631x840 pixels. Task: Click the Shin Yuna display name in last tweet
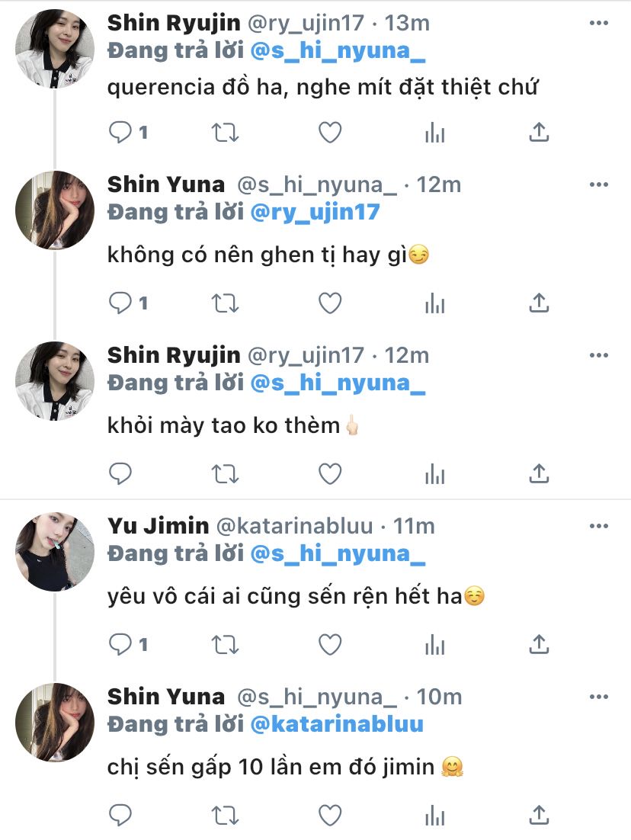pos(166,697)
